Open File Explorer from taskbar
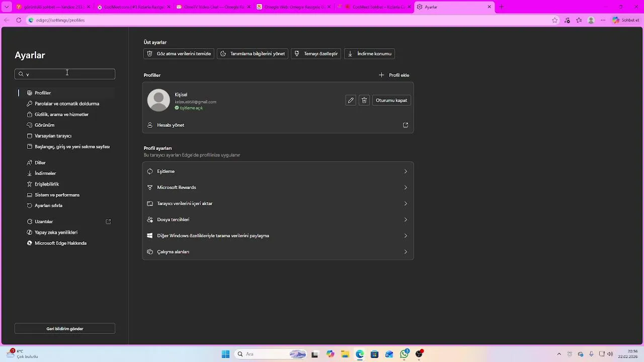This screenshot has height=362, width=644. 345,354
